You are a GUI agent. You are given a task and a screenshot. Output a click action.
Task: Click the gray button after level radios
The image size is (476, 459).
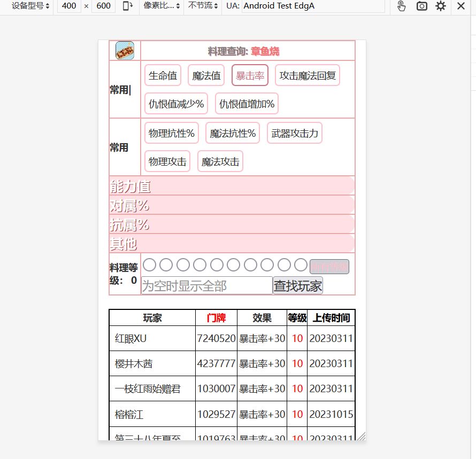329,267
